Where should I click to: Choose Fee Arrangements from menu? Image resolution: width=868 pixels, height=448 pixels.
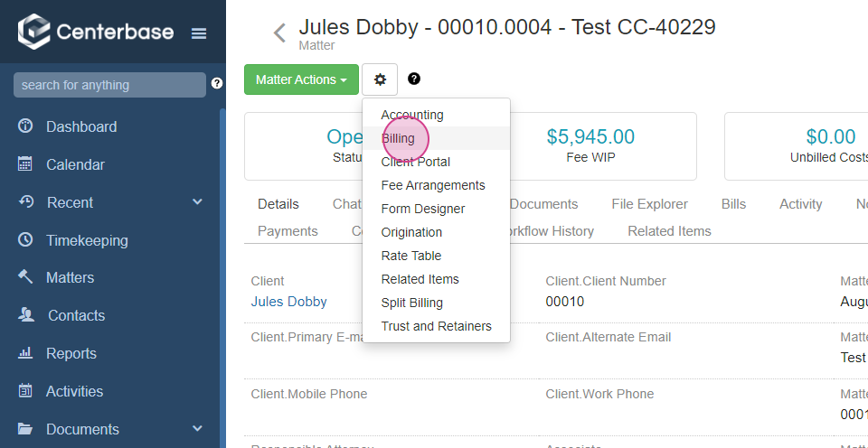tap(436, 185)
